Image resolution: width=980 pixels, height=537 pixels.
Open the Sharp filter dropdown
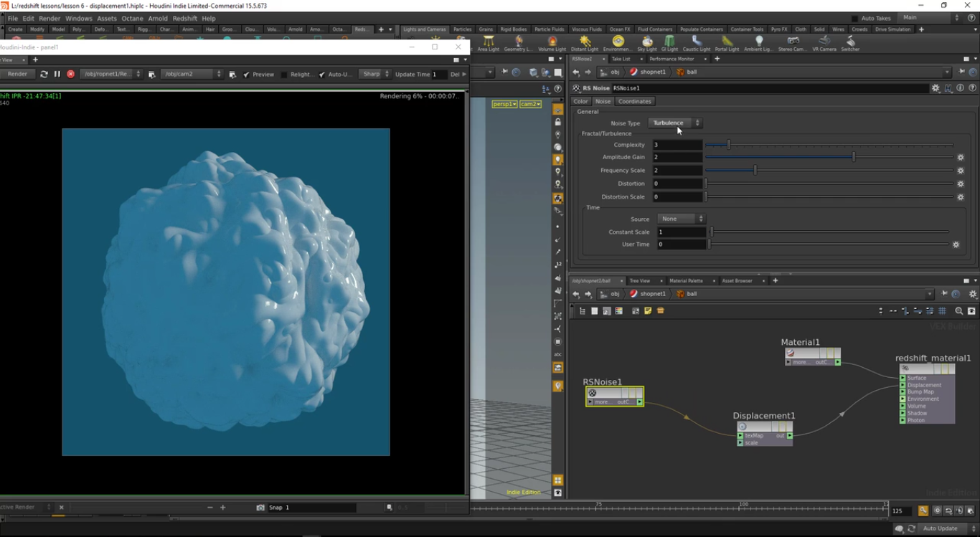pyautogui.click(x=375, y=74)
